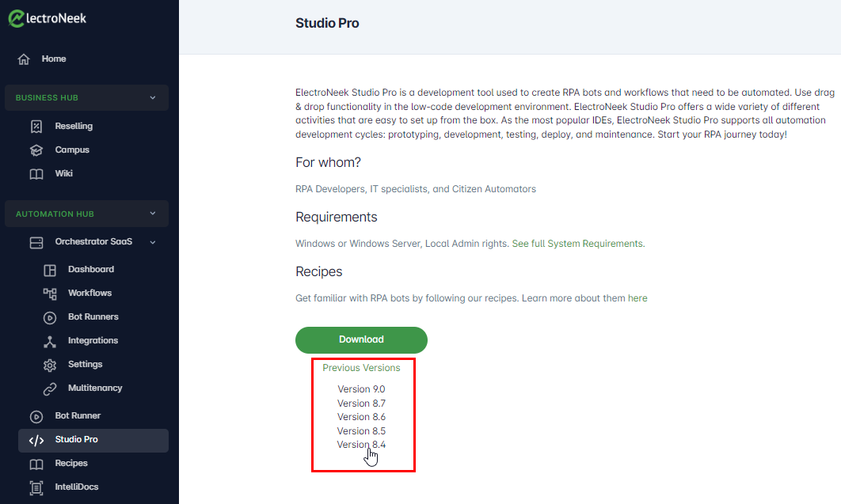
Task: Select the Integrations node icon
Action: point(49,341)
